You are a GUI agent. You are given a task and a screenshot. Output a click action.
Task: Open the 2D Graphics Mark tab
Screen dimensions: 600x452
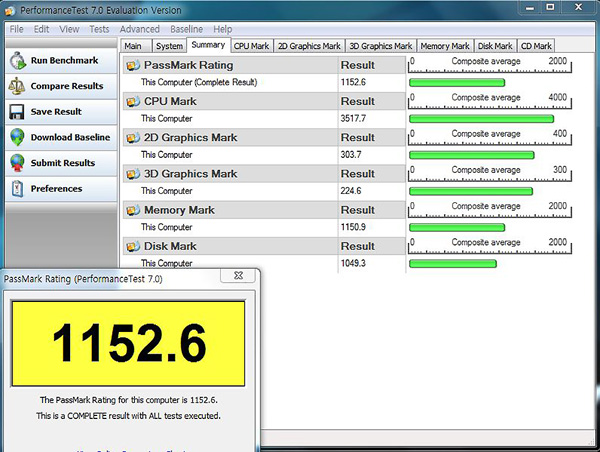(x=309, y=46)
